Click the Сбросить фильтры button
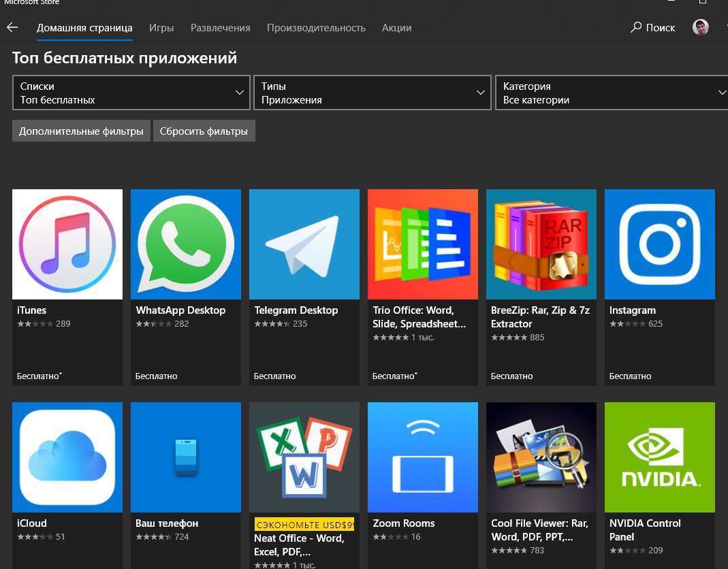Screen dimensions: 728x569 click(204, 131)
